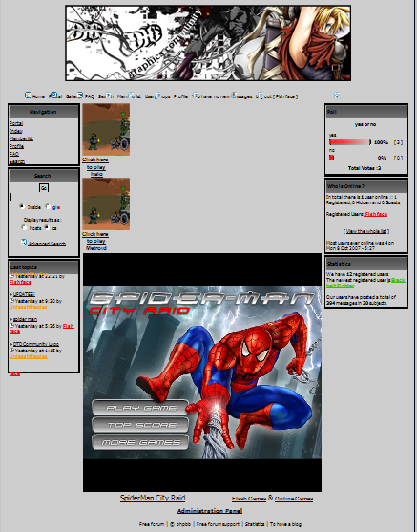Open the Online Games link
This screenshot has height=532, width=417.
[x=294, y=499]
